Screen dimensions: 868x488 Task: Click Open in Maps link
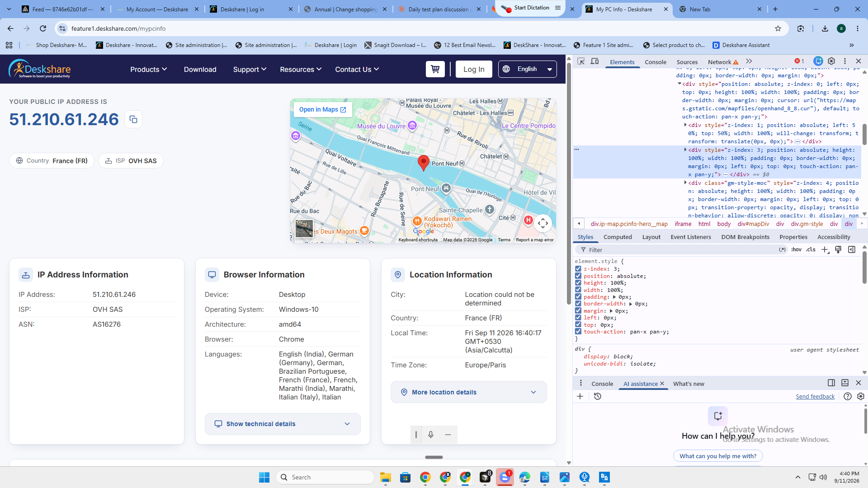coord(323,109)
